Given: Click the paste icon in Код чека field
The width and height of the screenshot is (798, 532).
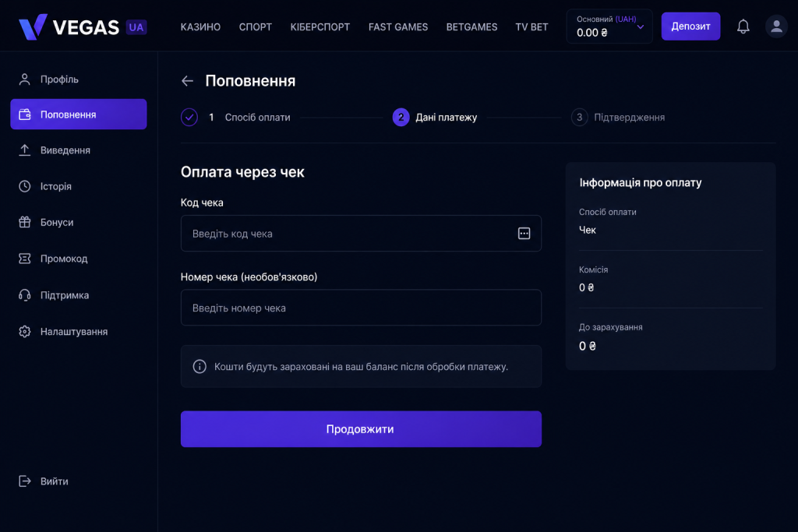Looking at the screenshot, I should [524, 234].
